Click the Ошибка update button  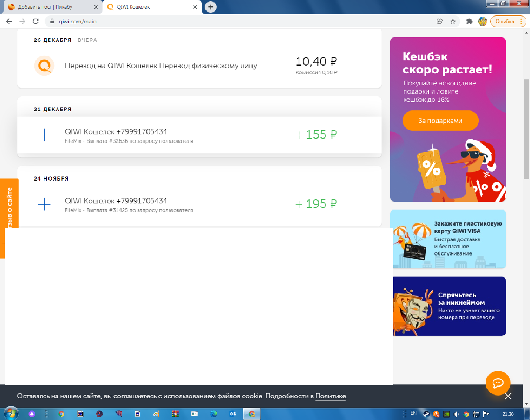(x=505, y=21)
